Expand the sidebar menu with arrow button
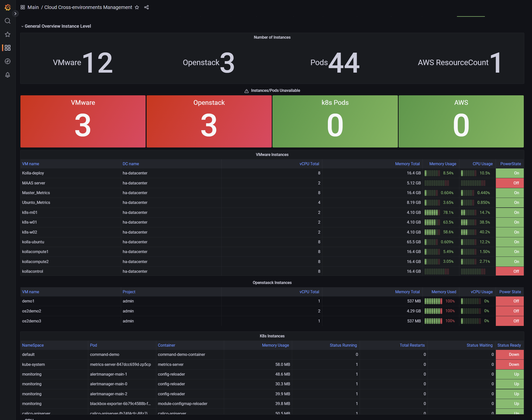 point(15,14)
